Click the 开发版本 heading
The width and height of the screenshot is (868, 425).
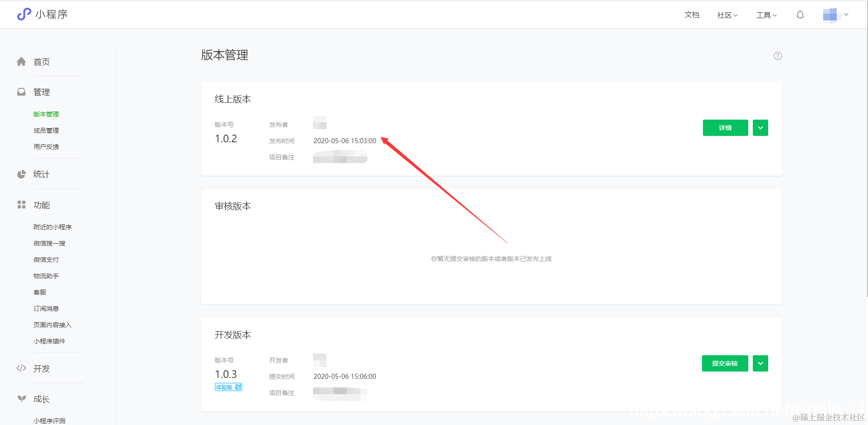[x=233, y=335]
